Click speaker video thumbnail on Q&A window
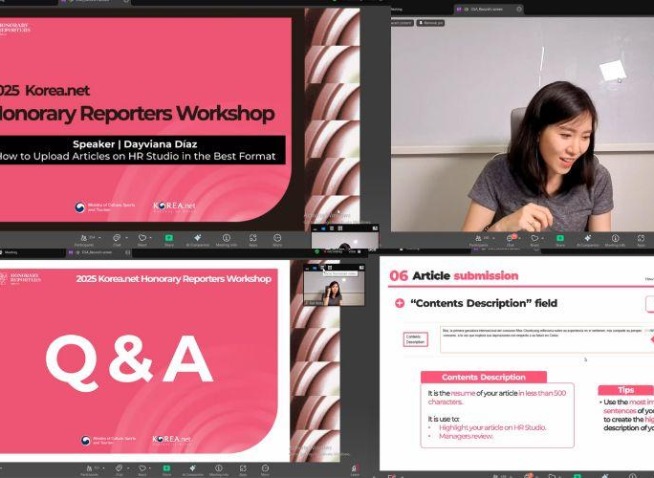 [334, 288]
